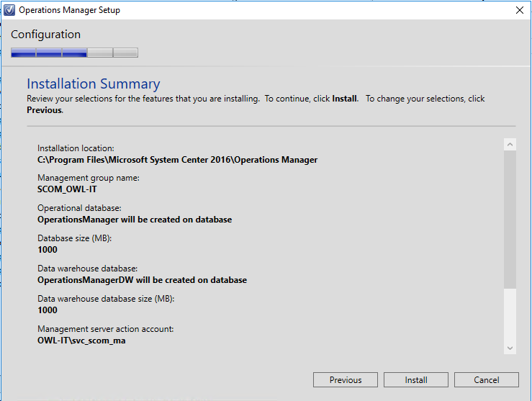
Task: Click the Configuration progress bar
Action: click(74, 53)
